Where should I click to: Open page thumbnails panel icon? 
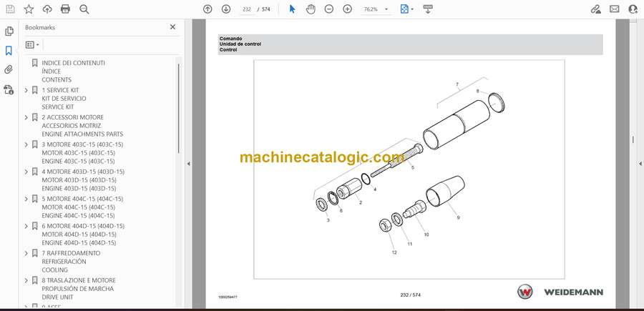coord(9,31)
